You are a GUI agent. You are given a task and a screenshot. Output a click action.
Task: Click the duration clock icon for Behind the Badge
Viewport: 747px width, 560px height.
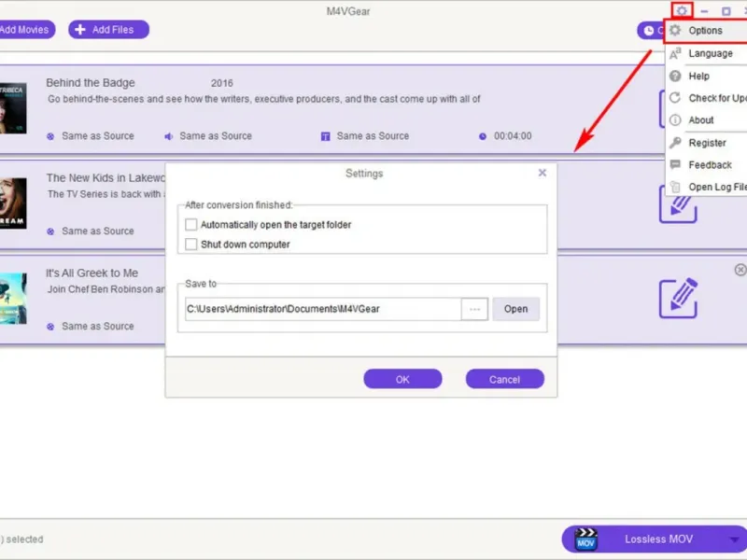point(483,136)
